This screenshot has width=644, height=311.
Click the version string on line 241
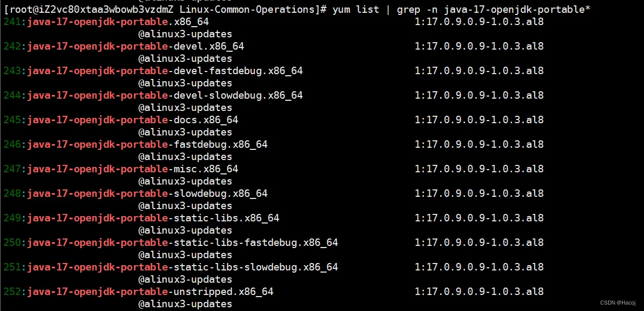(x=479, y=22)
